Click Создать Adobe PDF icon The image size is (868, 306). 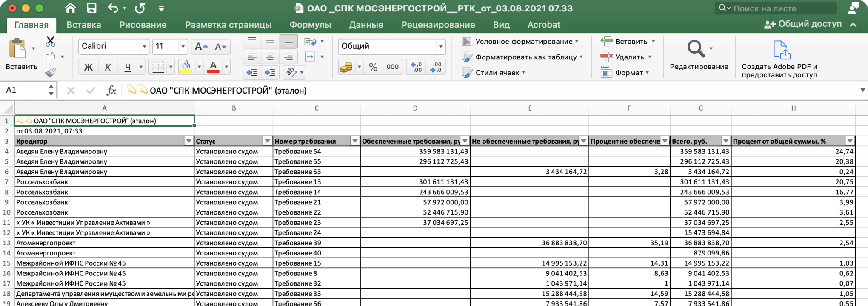[x=782, y=50]
